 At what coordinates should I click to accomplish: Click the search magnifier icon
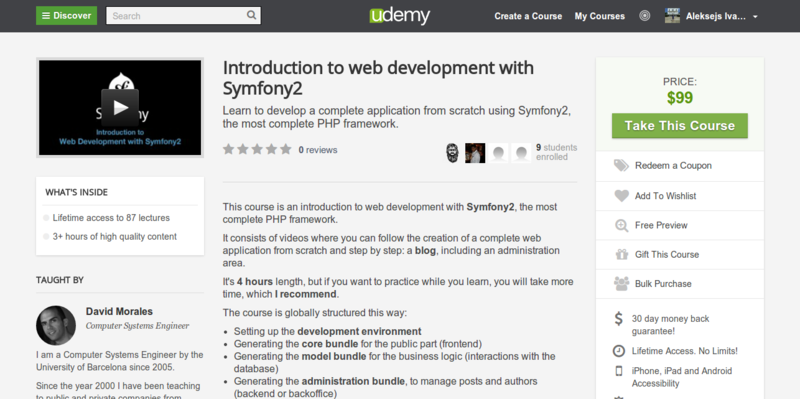(x=252, y=15)
